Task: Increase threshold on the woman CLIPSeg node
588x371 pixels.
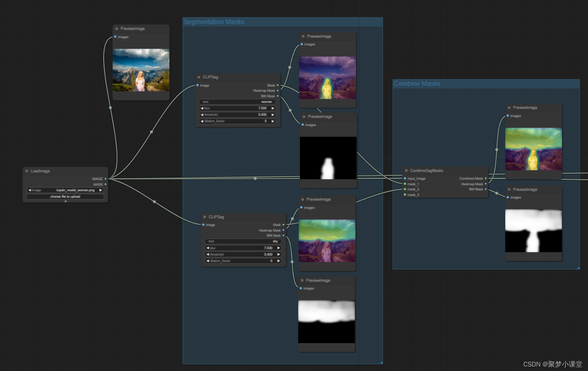Action: (273, 115)
